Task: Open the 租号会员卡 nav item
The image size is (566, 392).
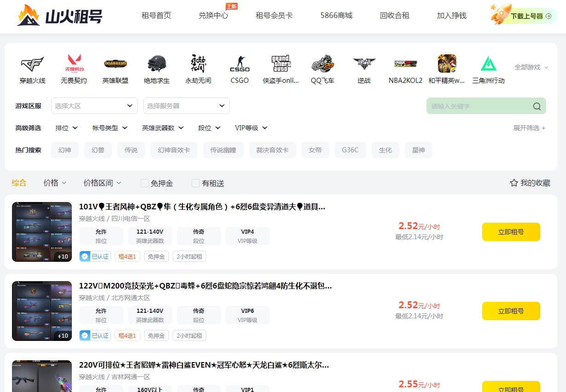Action: pyautogui.click(x=274, y=16)
